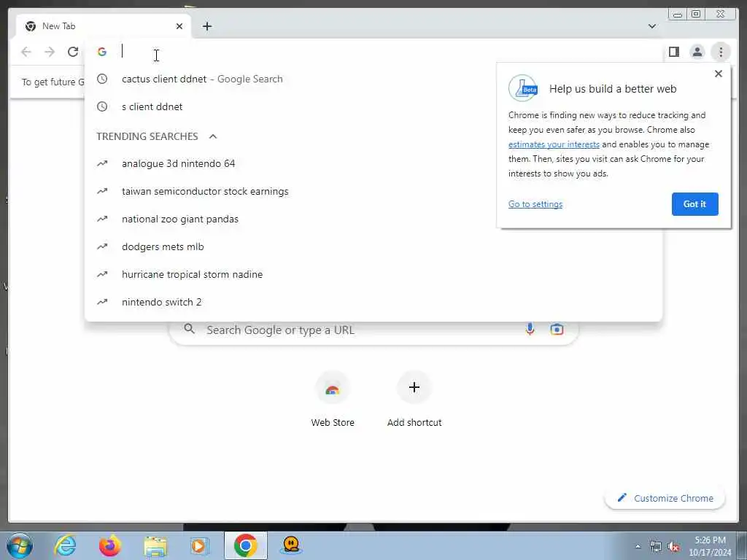This screenshot has width=747, height=560.
Task: Start voice search with the microphone icon
Action: click(x=530, y=329)
